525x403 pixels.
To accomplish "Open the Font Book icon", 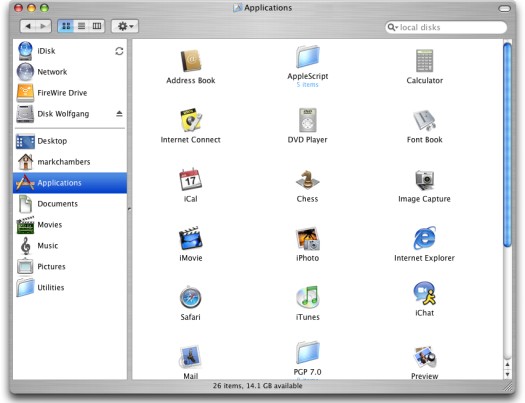I will point(425,120).
